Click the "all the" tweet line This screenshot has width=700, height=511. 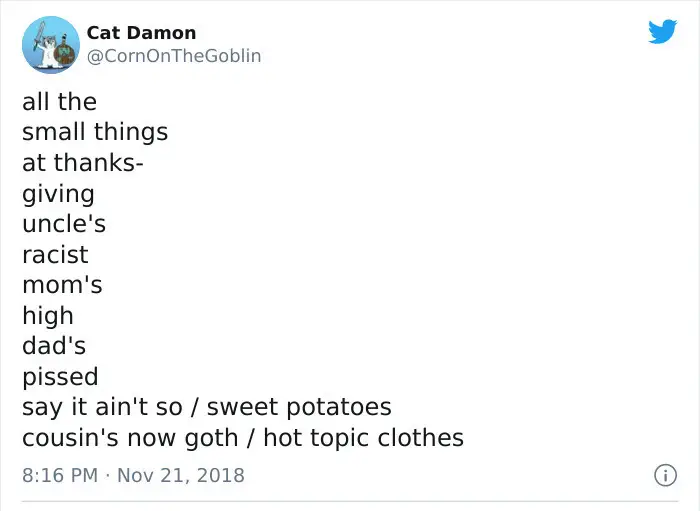click(x=59, y=101)
